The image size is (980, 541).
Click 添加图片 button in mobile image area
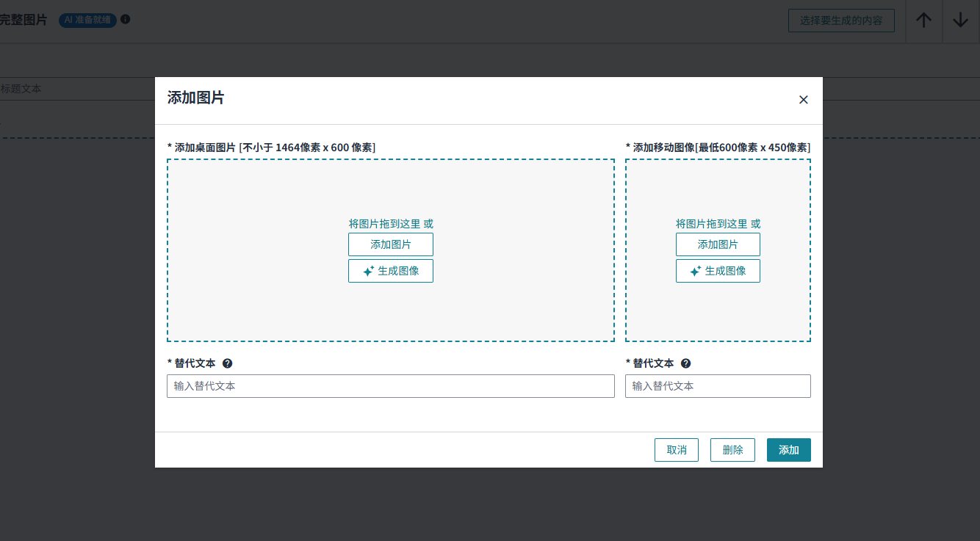click(718, 244)
